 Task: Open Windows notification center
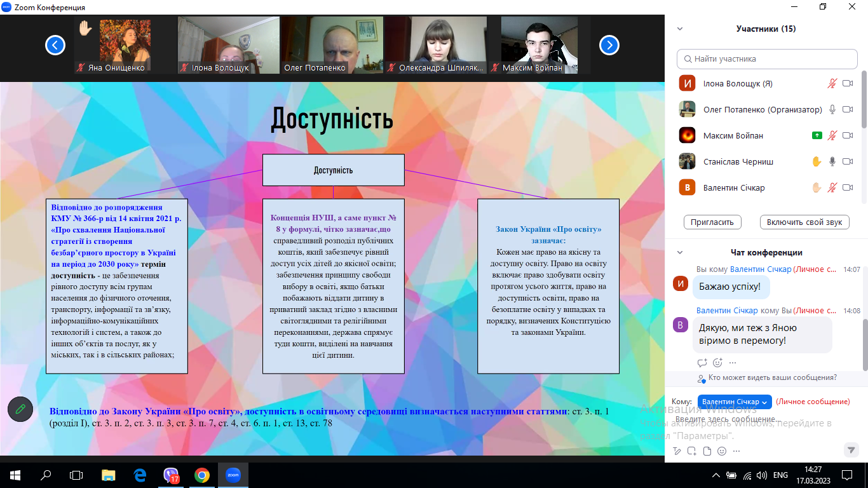[848, 475]
